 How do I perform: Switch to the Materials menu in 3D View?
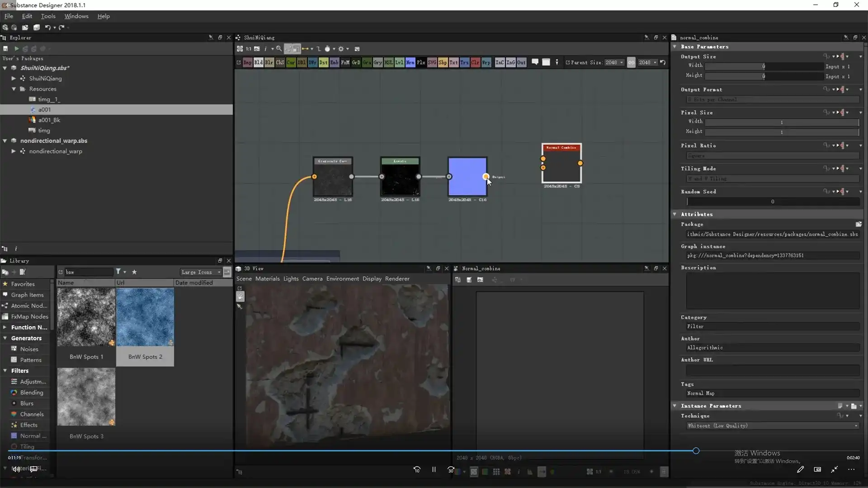click(x=268, y=278)
